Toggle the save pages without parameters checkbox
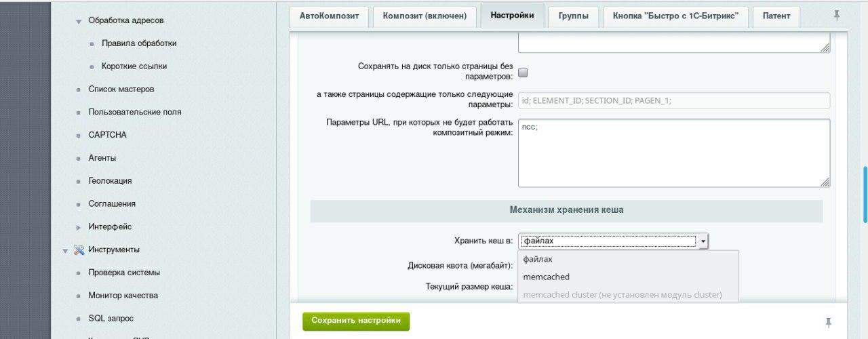868x339 pixels. [x=523, y=73]
